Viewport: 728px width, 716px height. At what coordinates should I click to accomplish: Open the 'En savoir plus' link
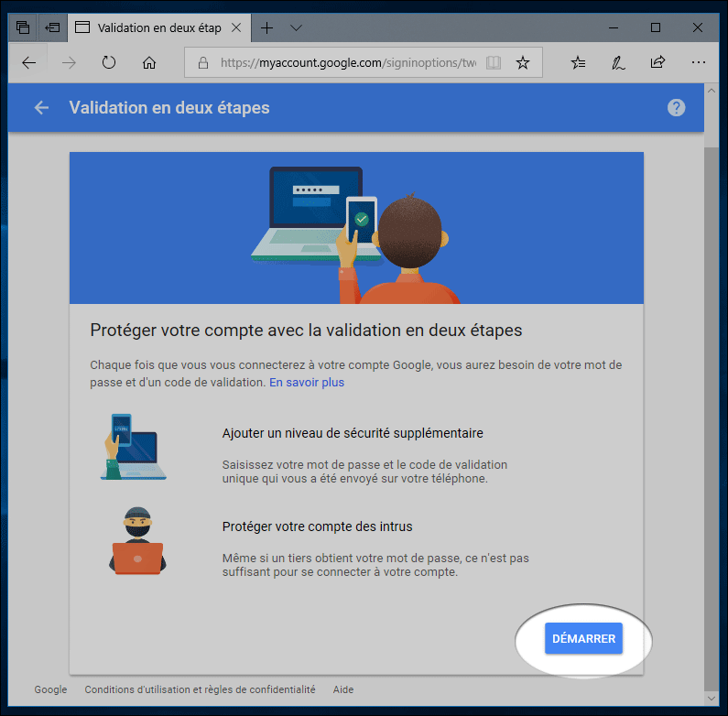click(307, 382)
